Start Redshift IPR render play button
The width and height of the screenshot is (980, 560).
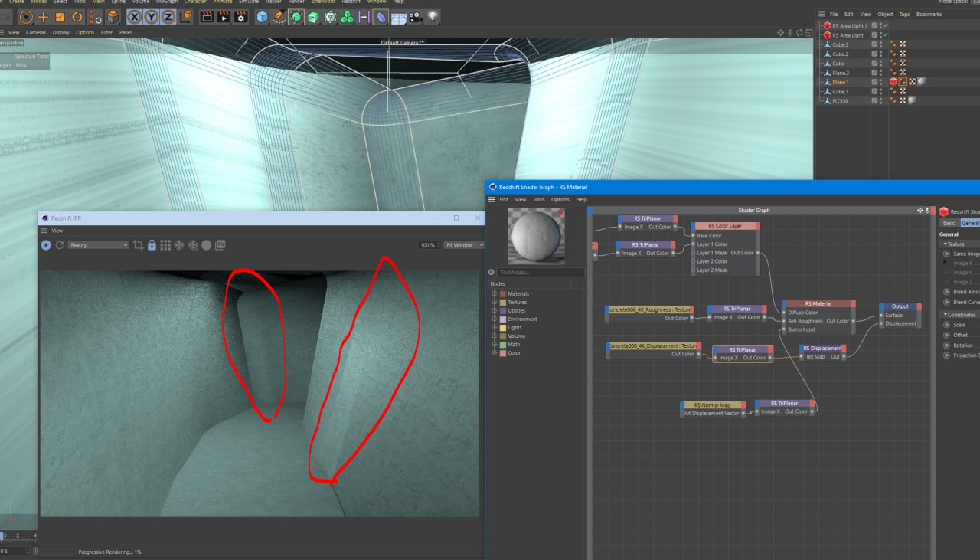pyautogui.click(x=46, y=245)
